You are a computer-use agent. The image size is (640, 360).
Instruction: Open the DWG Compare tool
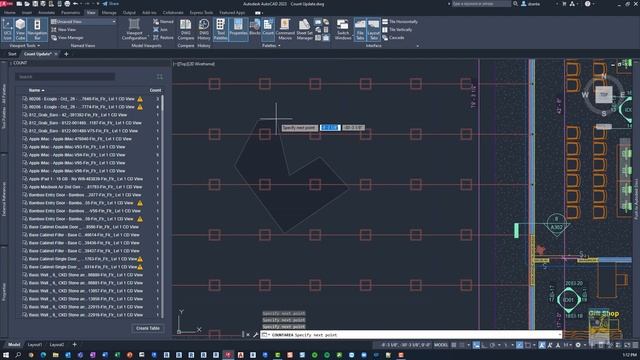[186, 30]
